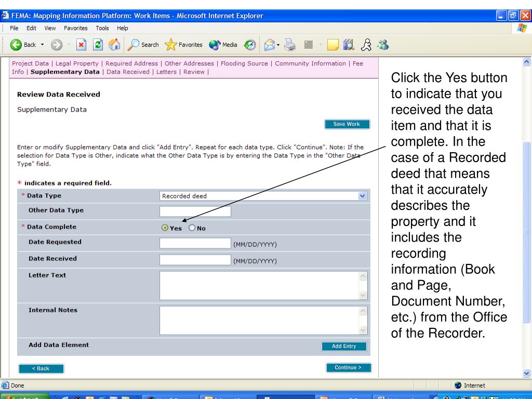Viewport: 532px width, 399px height.
Task: Go to Flooding Source tab link
Action: [x=244, y=63]
